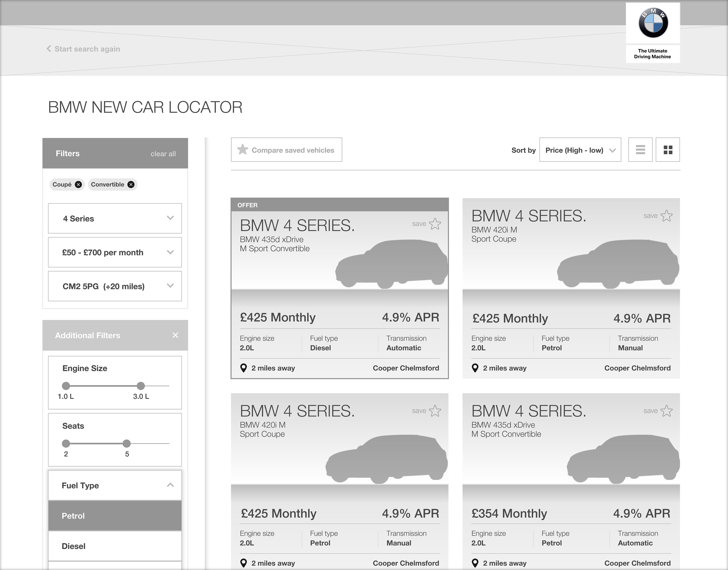Viewport: 728px width, 570px height.
Task: Open the OFFER BMW 435d xDrive car thumbnail
Action: [391, 264]
